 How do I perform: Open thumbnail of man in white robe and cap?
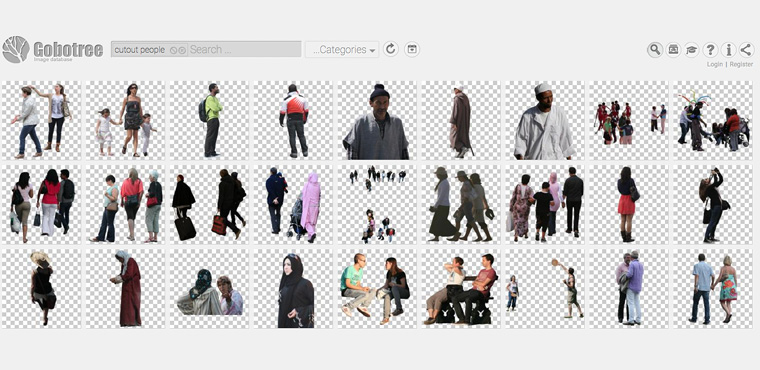tap(545, 120)
